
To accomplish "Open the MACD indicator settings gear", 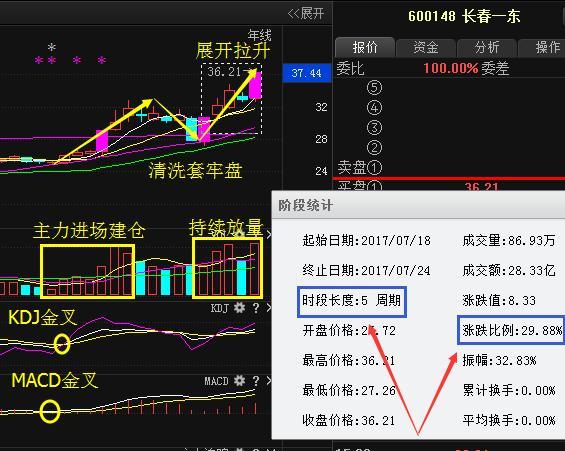I will 239,381.
